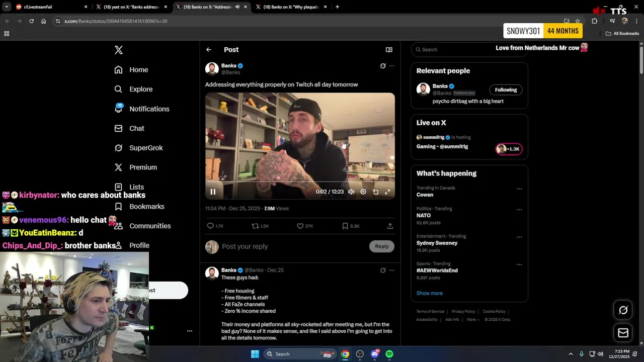Open Chrome from taskbar
This screenshot has height=362, width=644.
pos(345,354)
